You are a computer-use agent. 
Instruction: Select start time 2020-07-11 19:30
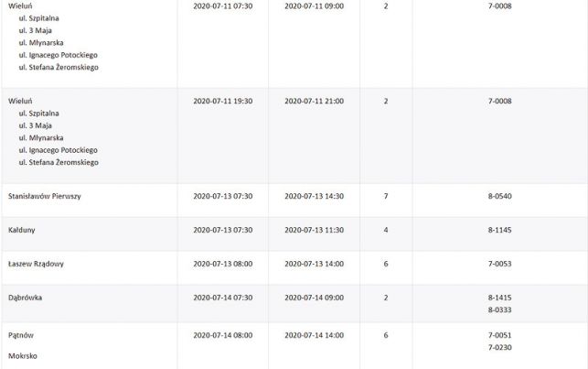click(x=223, y=101)
